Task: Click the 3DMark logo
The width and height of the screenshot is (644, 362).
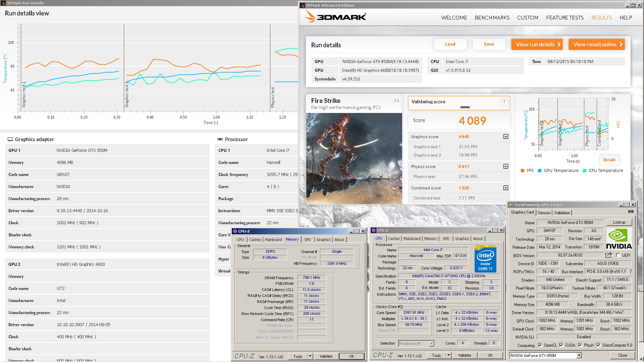Action: (x=335, y=17)
